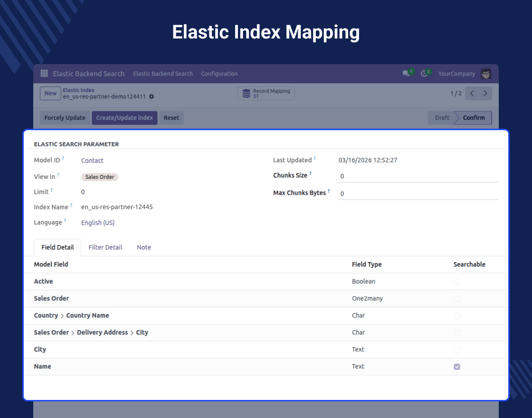The width and height of the screenshot is (532, 418).
Task: Toggle Searchable checkbox for Active field
Action: pos(457,282)
